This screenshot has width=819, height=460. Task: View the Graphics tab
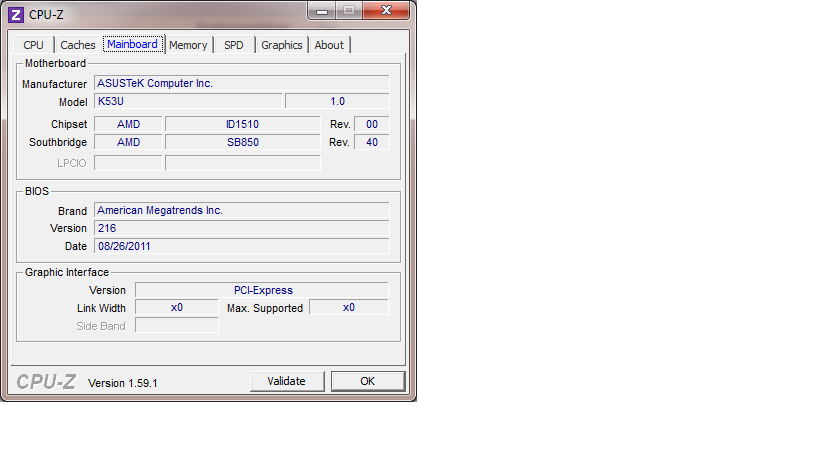pyautogui.click(x=282, y=45)
